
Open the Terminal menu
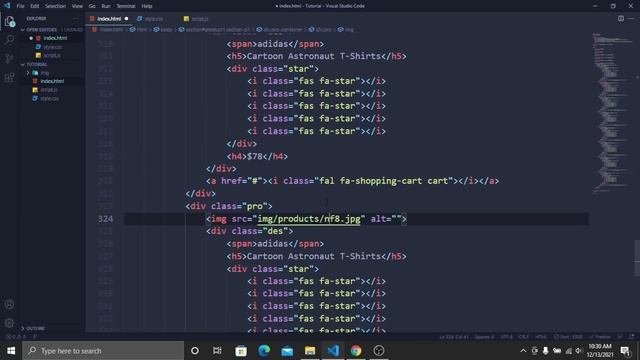pos(126,6)
